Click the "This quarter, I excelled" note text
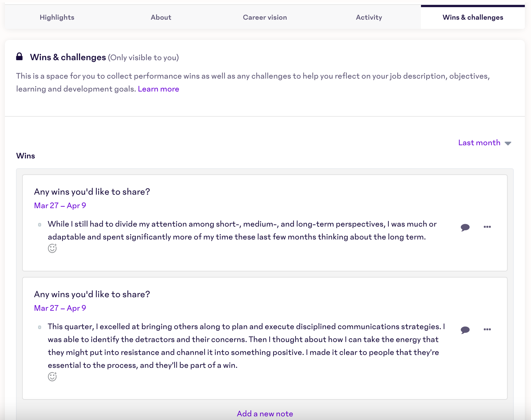This screenshot has width=531, height=420. pos(246,346)
